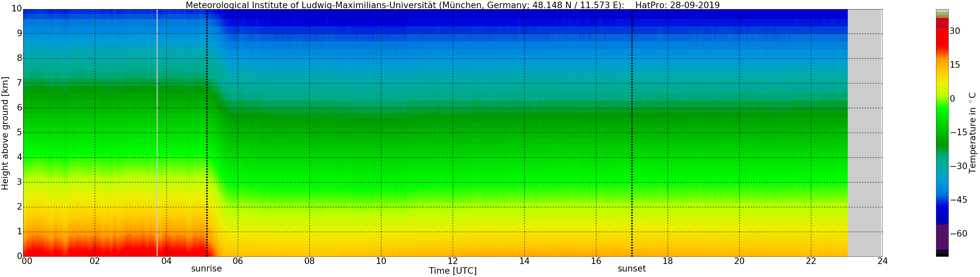Click the 06 tick on the time axis
The width and height of the screenshot is (980, 277).
coord(238,261)
